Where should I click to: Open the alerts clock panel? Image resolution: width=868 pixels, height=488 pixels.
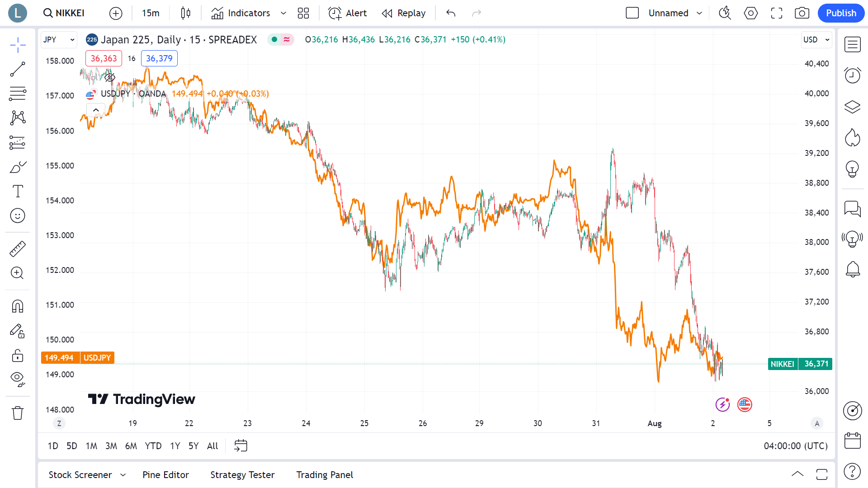coord(852,75)
